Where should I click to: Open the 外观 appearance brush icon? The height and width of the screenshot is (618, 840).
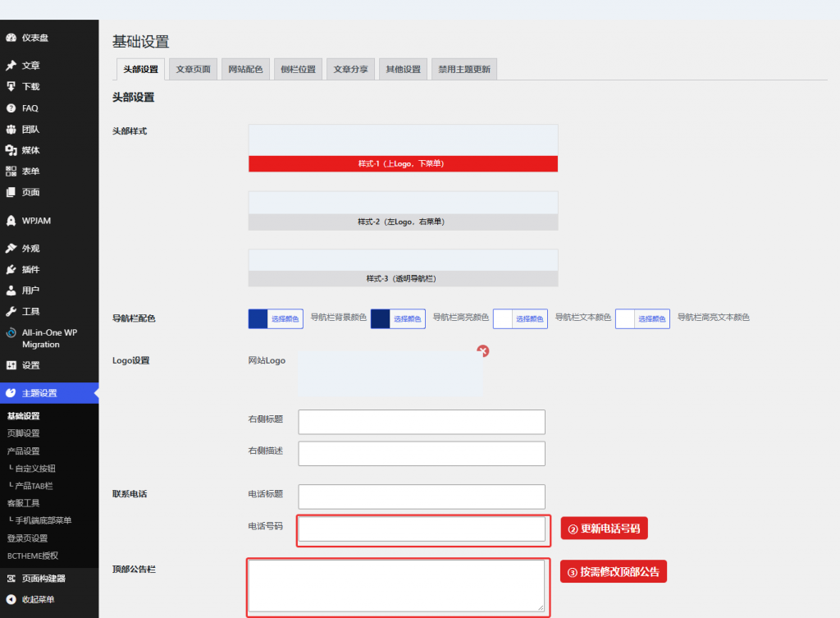coord(11,248)
